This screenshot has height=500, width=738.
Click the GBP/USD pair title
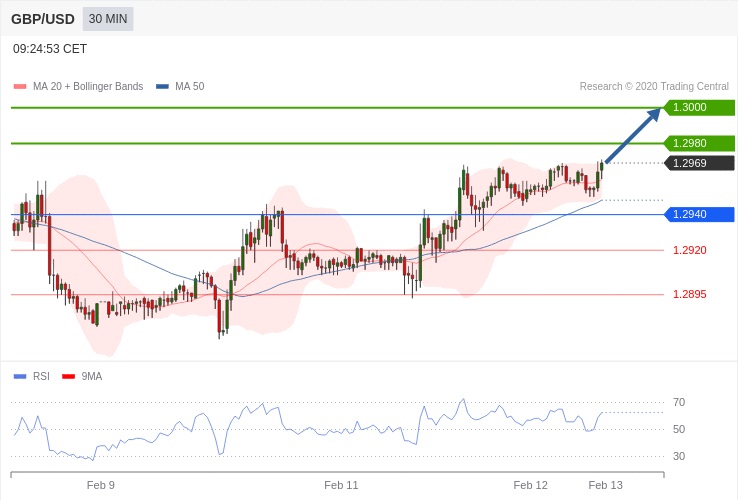[43, 19]
